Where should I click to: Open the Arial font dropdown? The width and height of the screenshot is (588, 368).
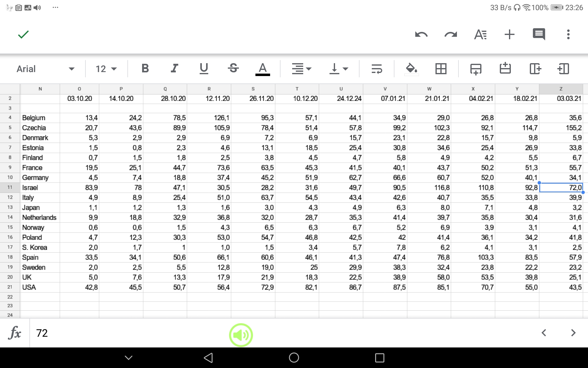[45, 69]
